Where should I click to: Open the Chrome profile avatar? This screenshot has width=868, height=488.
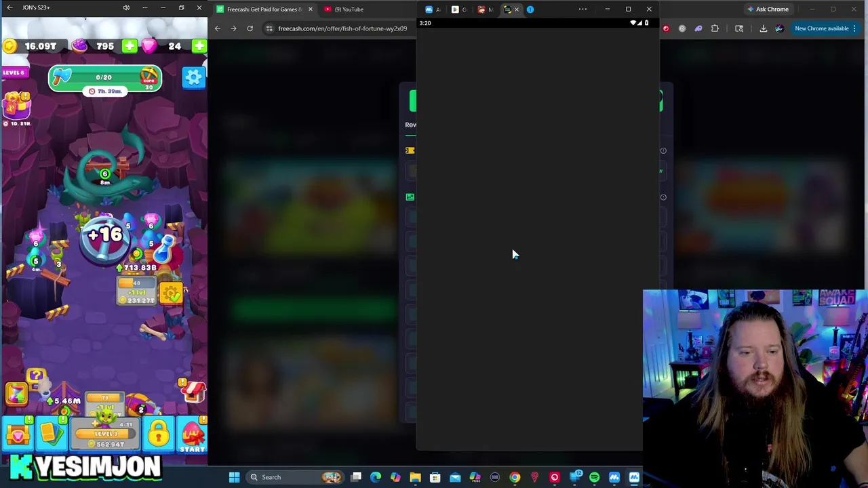779,28
